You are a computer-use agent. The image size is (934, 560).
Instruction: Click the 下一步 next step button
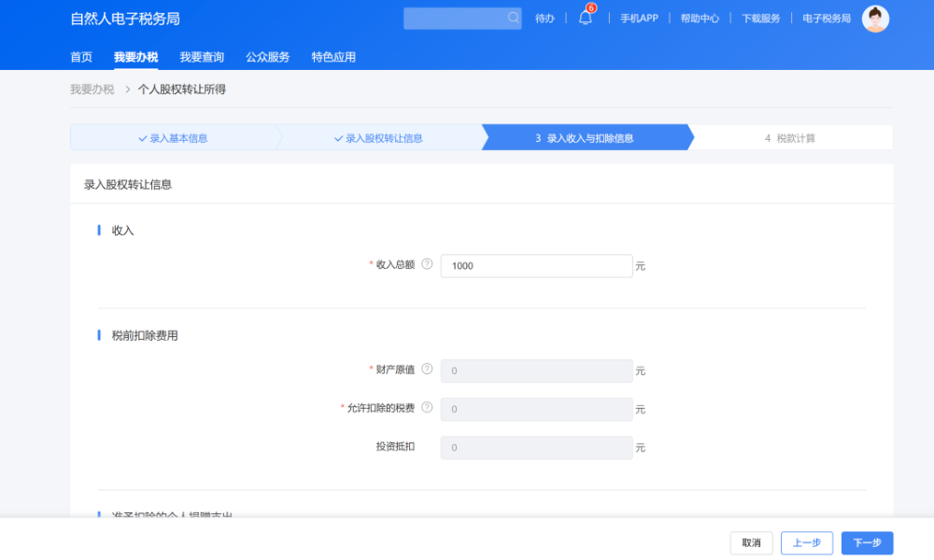[x=867, y=542]
